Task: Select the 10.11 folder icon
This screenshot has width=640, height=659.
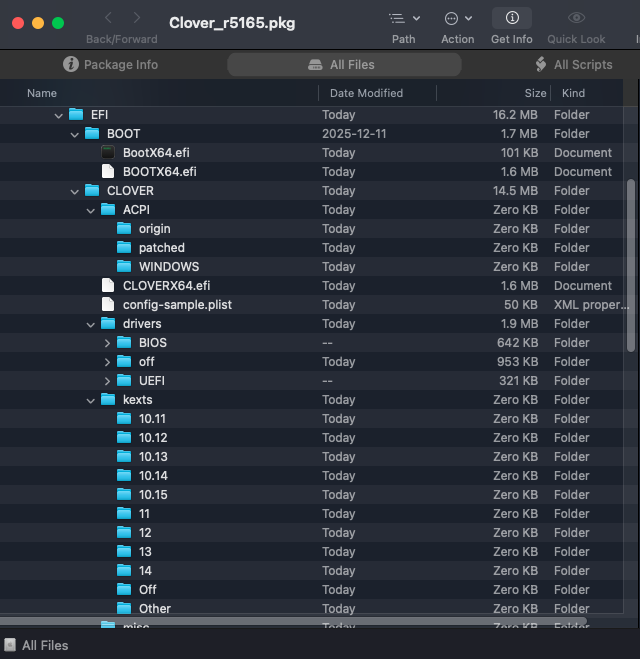Action: [124, 418]
